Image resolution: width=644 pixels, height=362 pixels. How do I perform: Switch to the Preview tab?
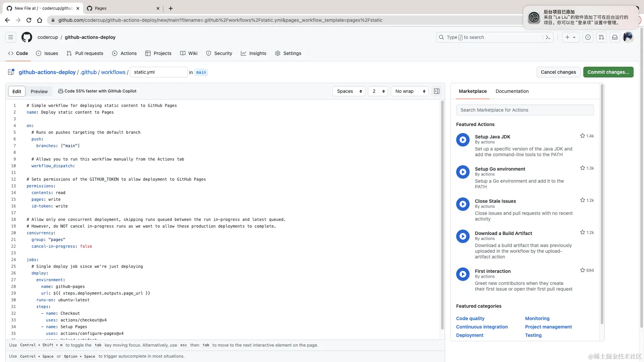click(x=39, y=92)
